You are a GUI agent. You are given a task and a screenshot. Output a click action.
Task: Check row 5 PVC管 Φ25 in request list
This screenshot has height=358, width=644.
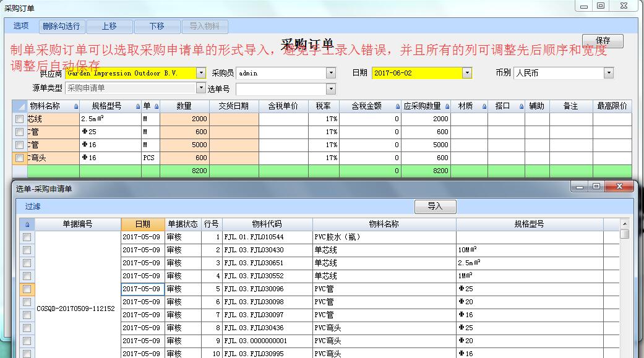tap(27, 289)
